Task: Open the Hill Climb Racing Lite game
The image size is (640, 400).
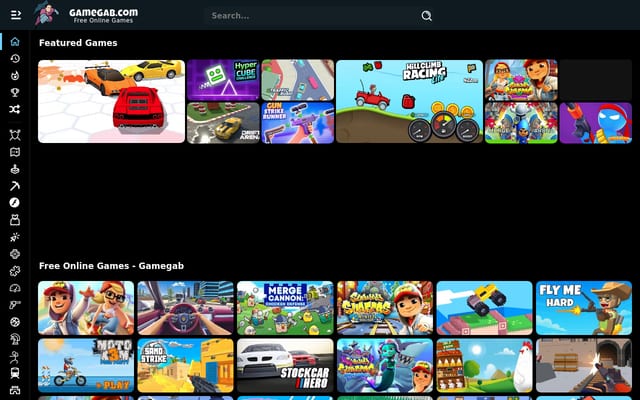Action: point(409,102)
